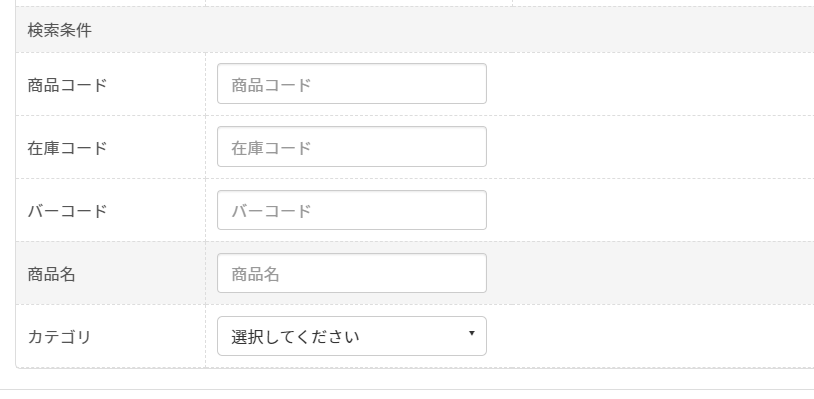Click blank area of 検索条件 header bar
The width and height of the screenshot is (814, 399).
point(452,30)
